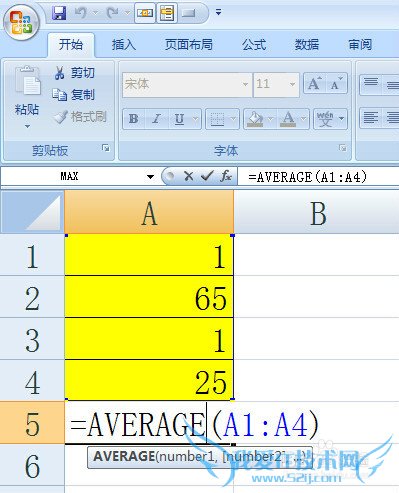Select row 3 header
Image resolution: width=399 pixels, height=493 pixels.
[x=32, y=339]
